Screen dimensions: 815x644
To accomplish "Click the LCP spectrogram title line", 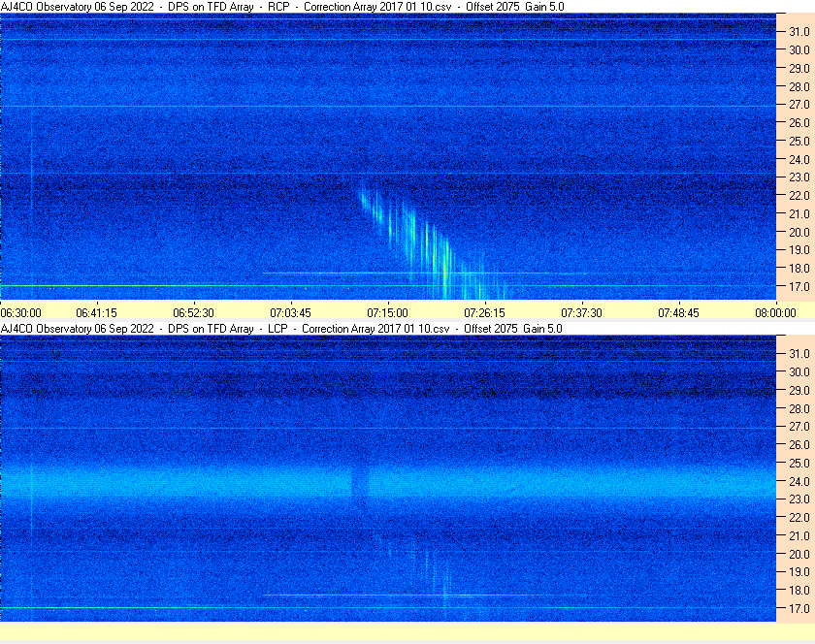I will click(x=281, y=329).
